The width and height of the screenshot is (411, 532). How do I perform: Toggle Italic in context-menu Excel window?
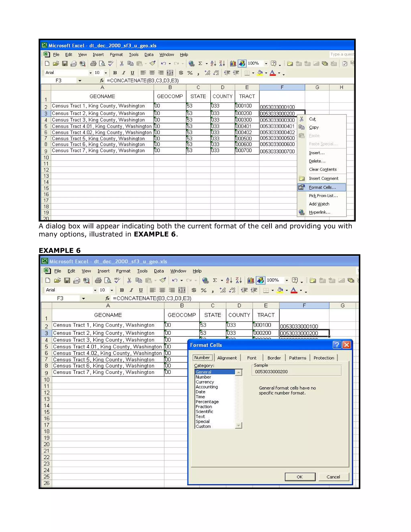[124, 73]
